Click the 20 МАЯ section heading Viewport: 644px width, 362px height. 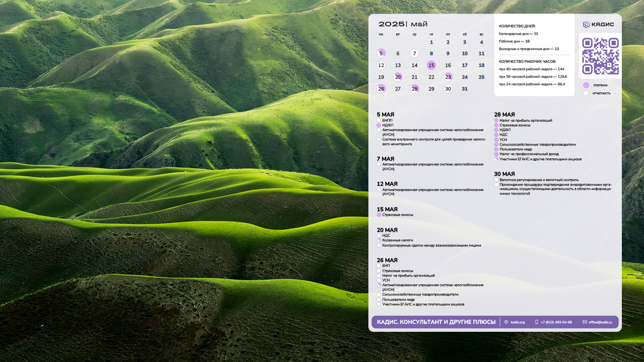tap(387, 230)
